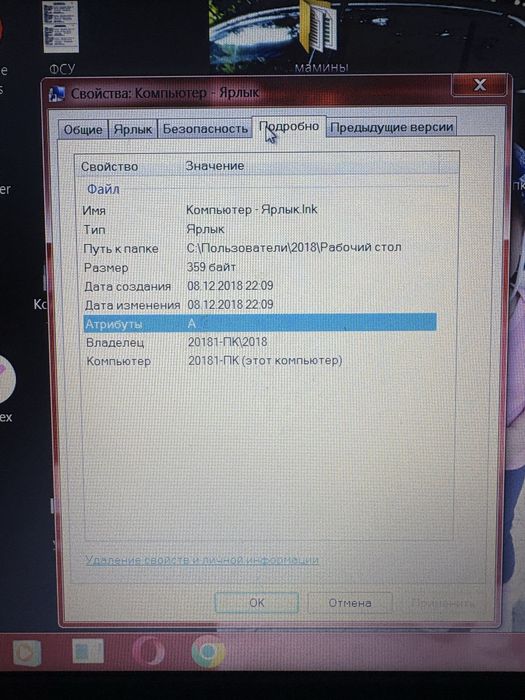Select the Дата создания property

click(128, 286)
